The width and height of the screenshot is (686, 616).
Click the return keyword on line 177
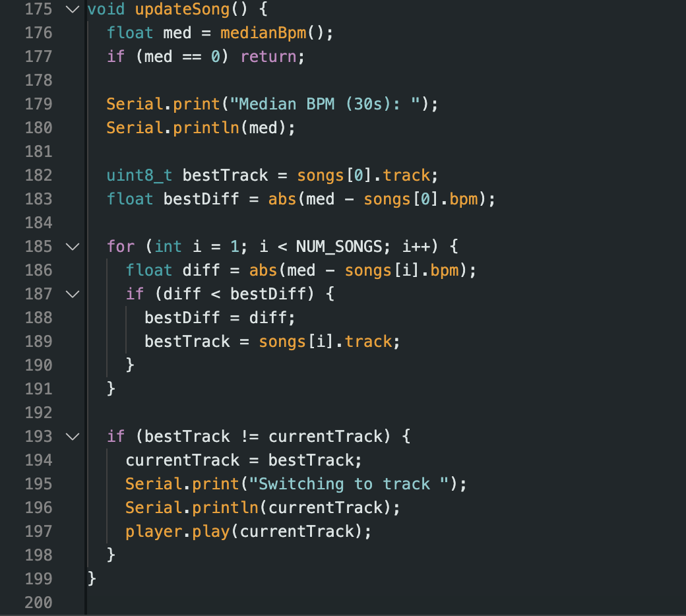[268, 57]
